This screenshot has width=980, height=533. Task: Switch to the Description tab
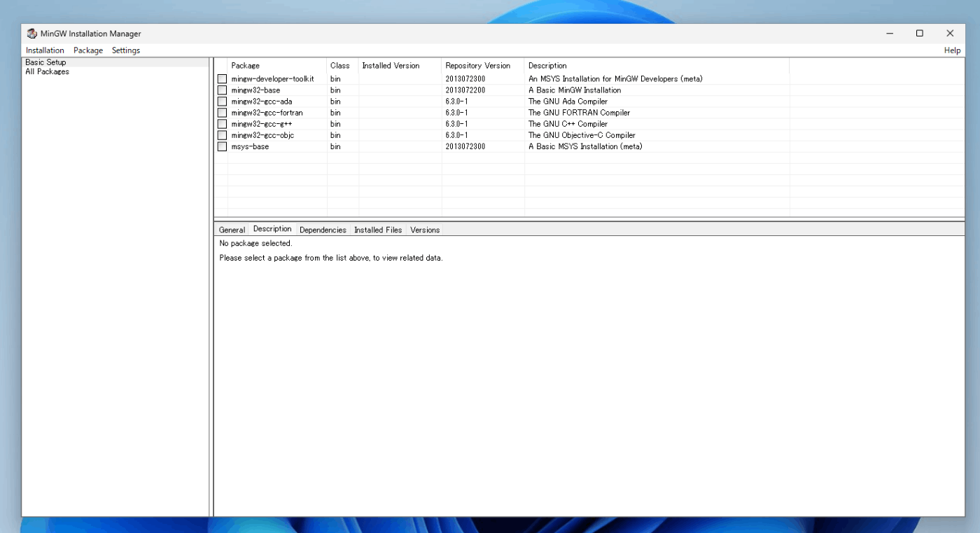[x=272, y=229]
